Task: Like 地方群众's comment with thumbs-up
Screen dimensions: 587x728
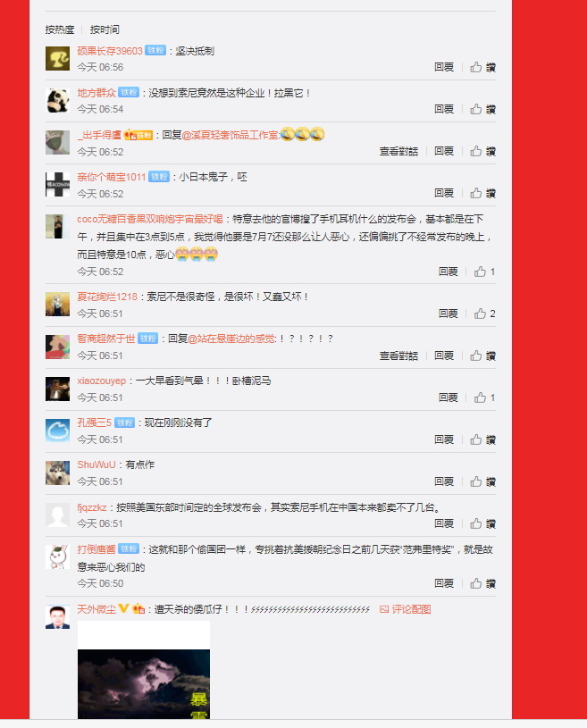Action: point(483,109)
